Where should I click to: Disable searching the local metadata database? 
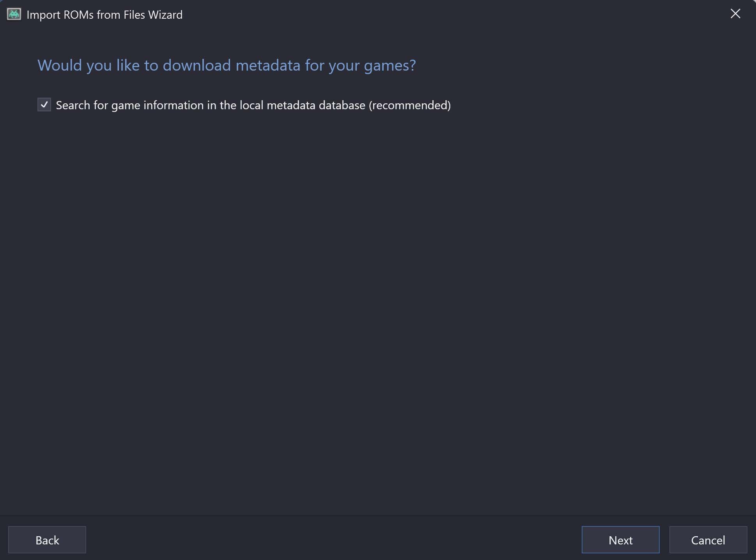pyautogui.click(x=44, y=105)
